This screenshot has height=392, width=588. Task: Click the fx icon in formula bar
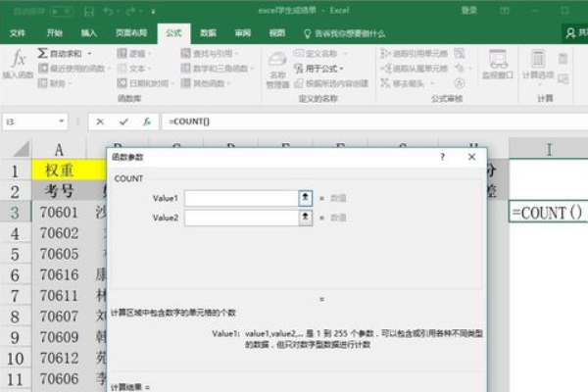147,122
